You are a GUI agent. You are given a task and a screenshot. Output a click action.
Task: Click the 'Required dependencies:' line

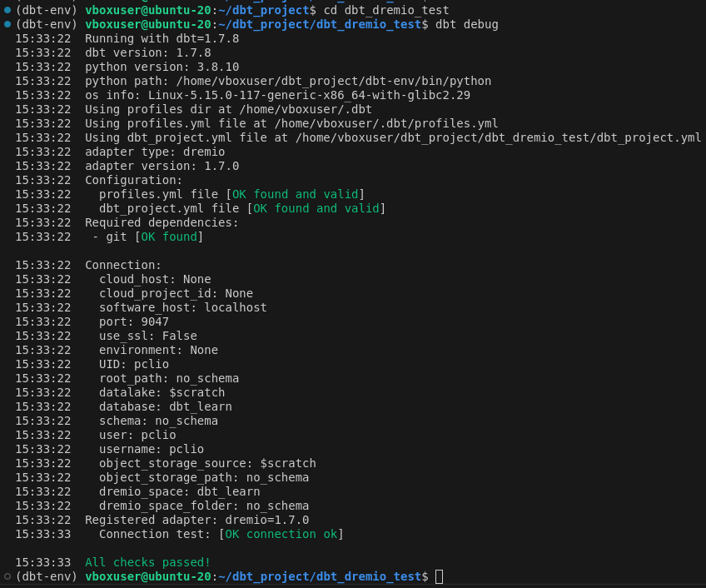tap(162, 222)
